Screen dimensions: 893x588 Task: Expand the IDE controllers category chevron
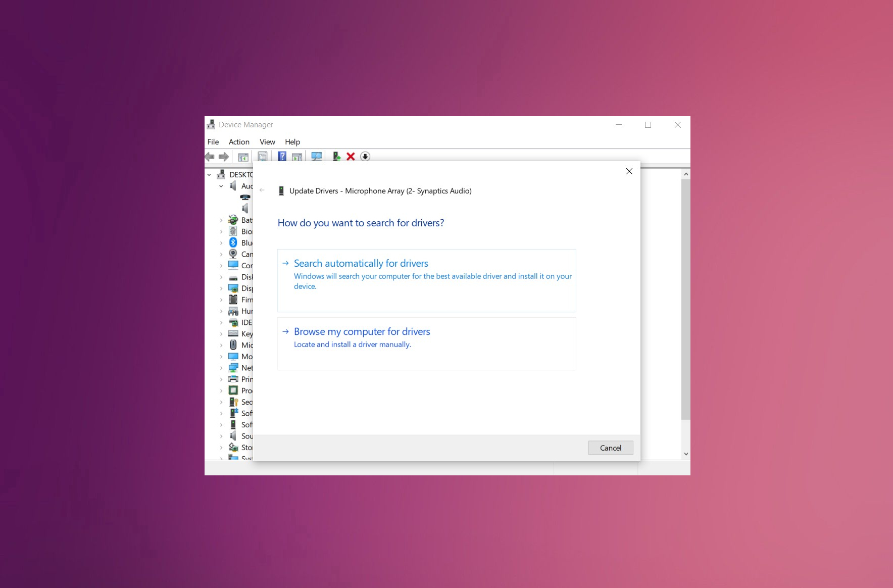221,323
